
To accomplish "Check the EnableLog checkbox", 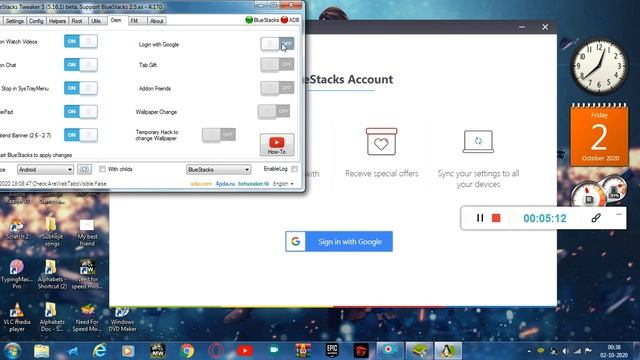I will (x=295, y=169).
